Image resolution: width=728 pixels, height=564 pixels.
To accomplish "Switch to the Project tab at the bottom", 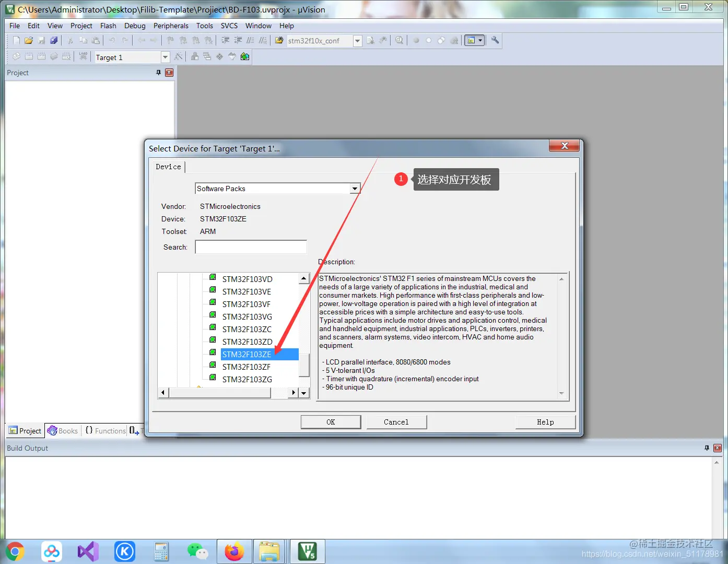I will point(25,431).
